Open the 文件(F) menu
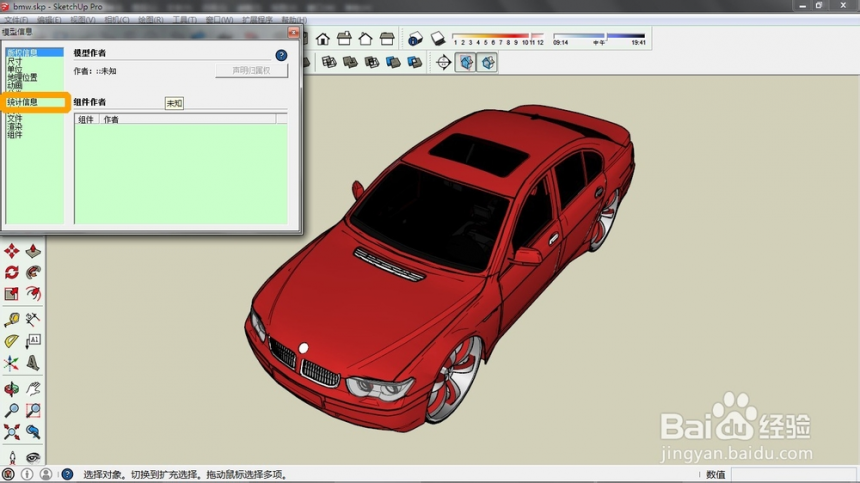Screen dimensions: 860x483 16,20
